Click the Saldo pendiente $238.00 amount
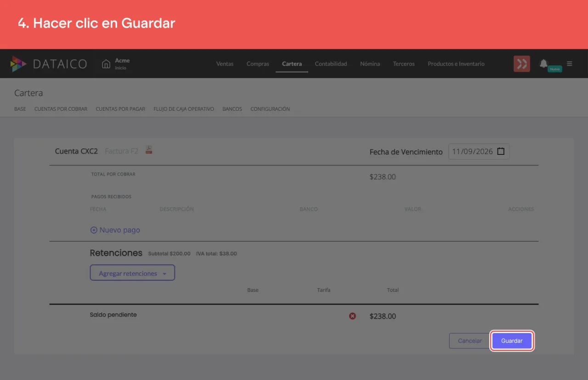 [383, 316]
